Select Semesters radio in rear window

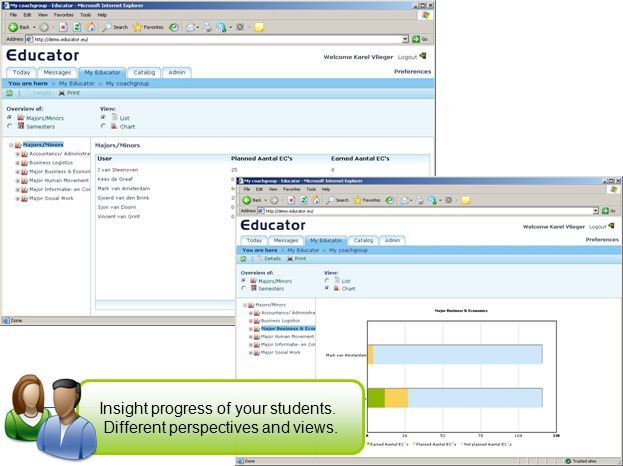pos(10,126)
